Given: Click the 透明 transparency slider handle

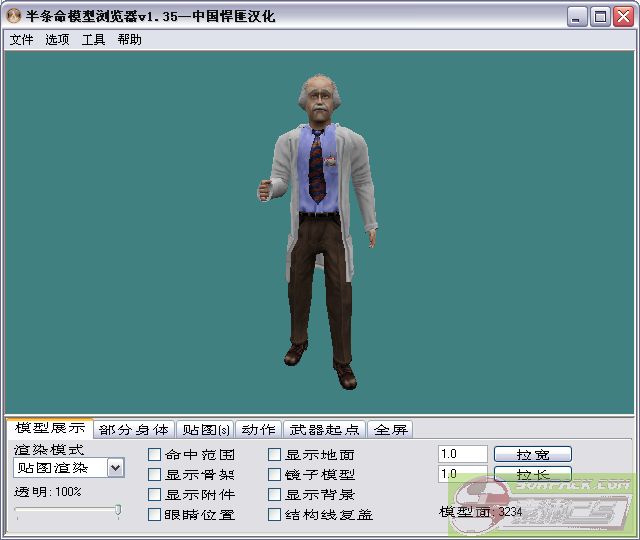Looking at the screenshot, I should 118,511.
